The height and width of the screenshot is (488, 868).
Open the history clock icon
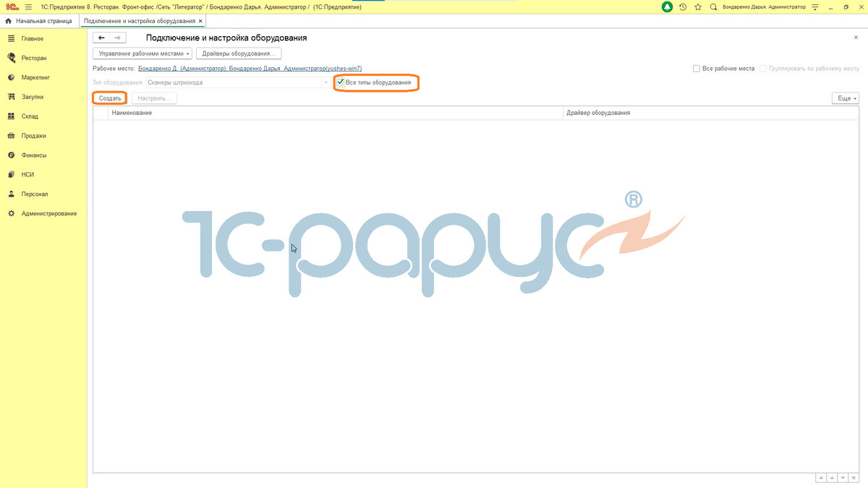pos(683,7)
